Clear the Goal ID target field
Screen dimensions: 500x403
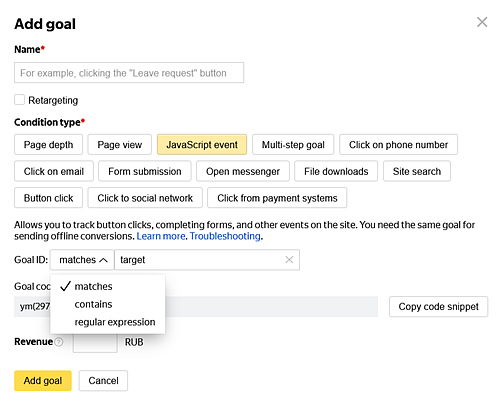pos(289,260)
